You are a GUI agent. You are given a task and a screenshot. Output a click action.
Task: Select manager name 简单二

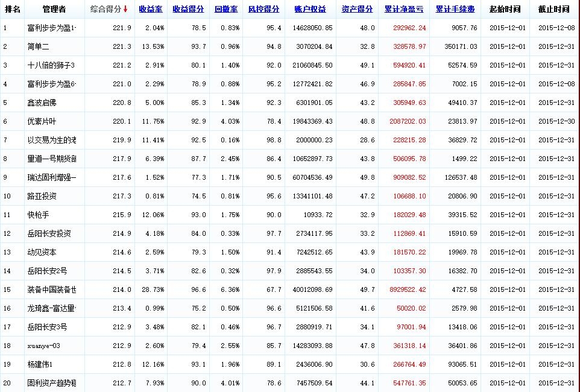38,46
